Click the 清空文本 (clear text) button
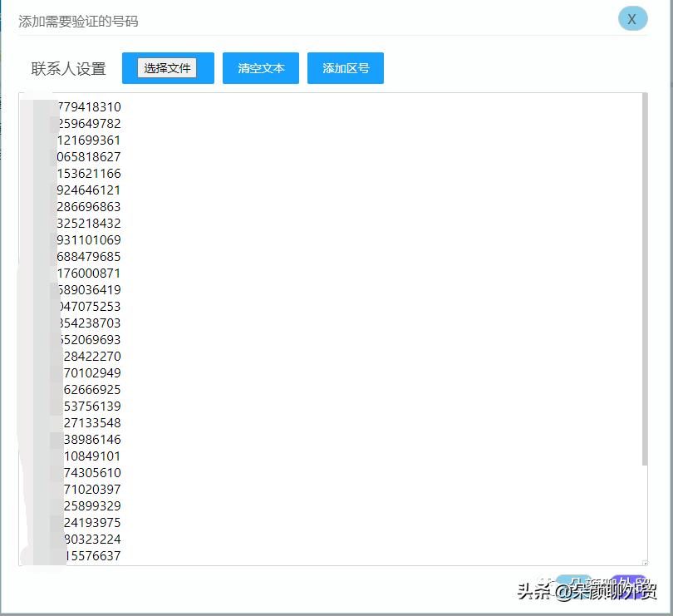673x616 pixels. pyautogui.click(x=260, y=68)
